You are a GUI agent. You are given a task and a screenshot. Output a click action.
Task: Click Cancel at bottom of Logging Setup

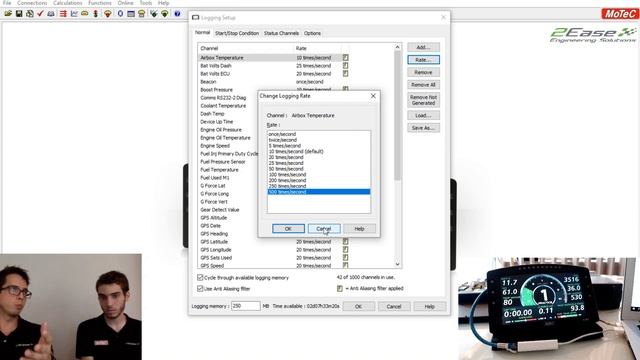pos(394,306)
